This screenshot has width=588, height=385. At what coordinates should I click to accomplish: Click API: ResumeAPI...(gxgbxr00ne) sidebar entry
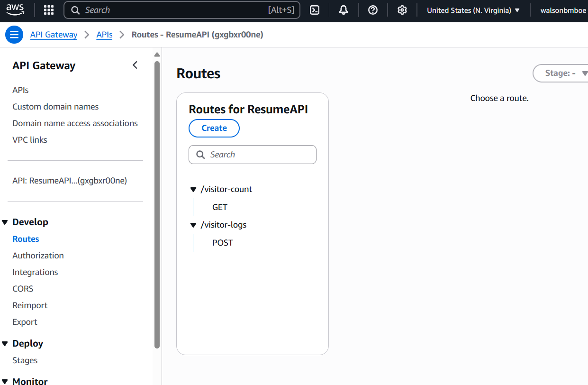coord(70,181)
